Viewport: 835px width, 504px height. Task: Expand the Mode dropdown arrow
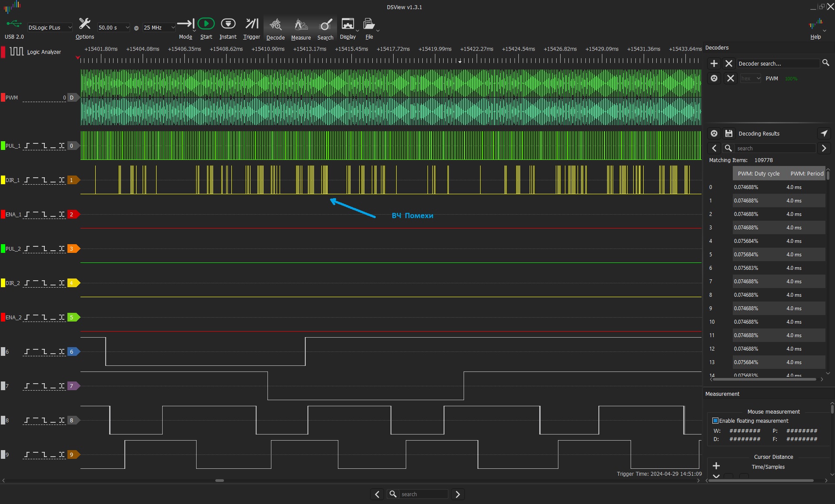[194, 31]
